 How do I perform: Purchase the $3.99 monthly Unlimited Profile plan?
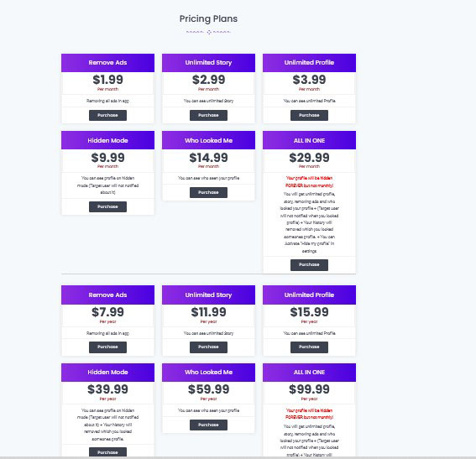tap(309, 115)
